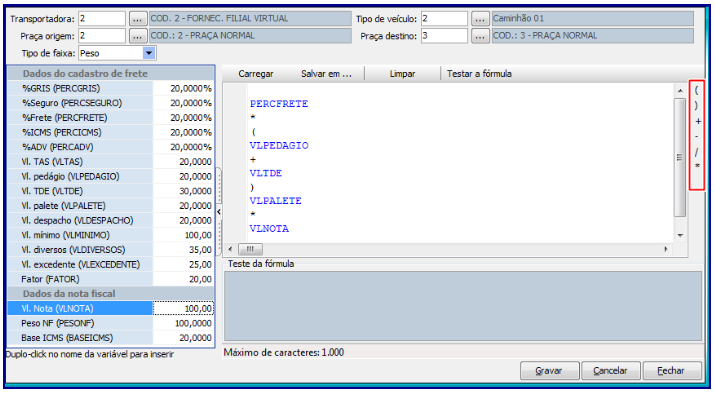Viewport: 715px width, 393px height.
Task: Click PERCFRETE token in formula editor
Action: click(x=279, y=104)
